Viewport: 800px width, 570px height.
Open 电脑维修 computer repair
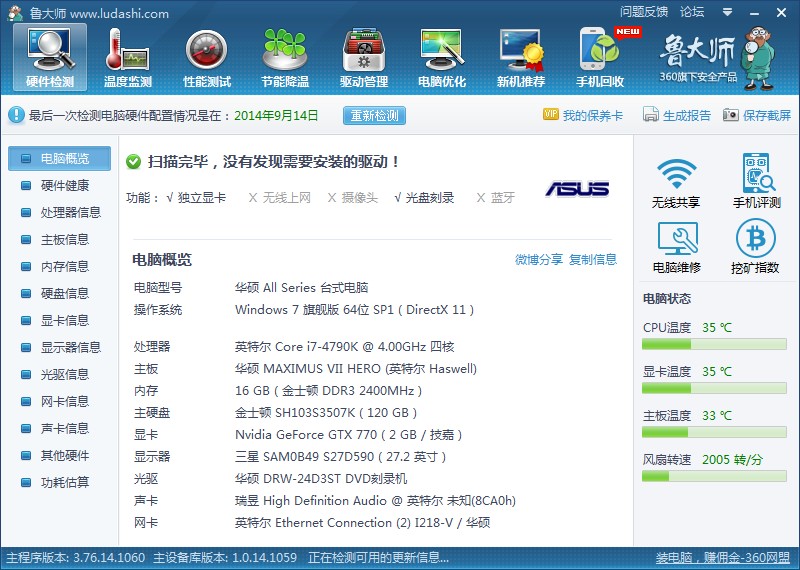coord(677,248)
